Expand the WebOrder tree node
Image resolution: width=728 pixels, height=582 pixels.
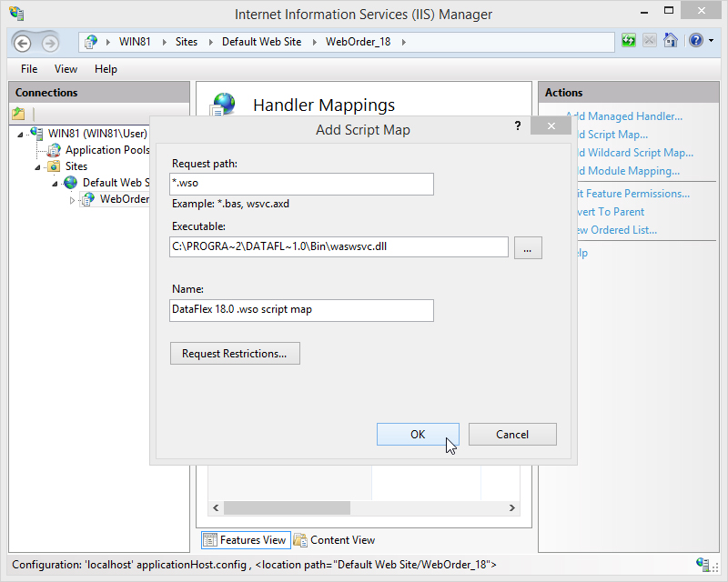click(x=72, y=200)
